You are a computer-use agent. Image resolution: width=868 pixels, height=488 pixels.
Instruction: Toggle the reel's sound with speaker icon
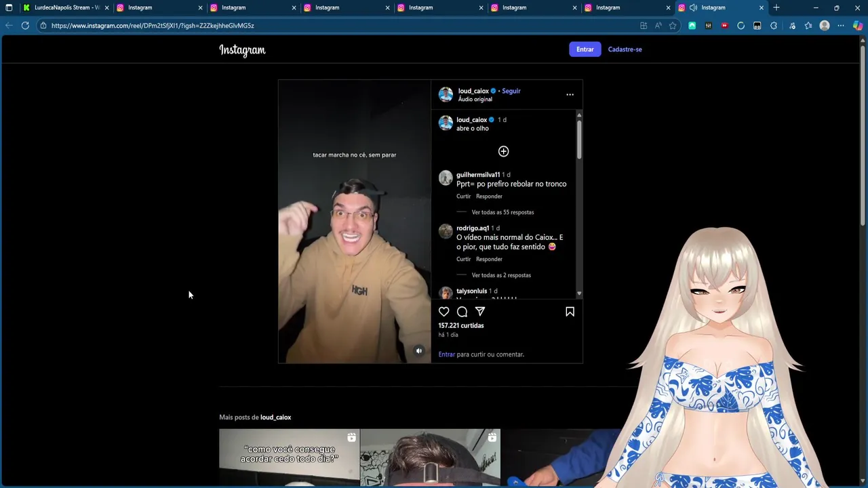click(419, 351)
